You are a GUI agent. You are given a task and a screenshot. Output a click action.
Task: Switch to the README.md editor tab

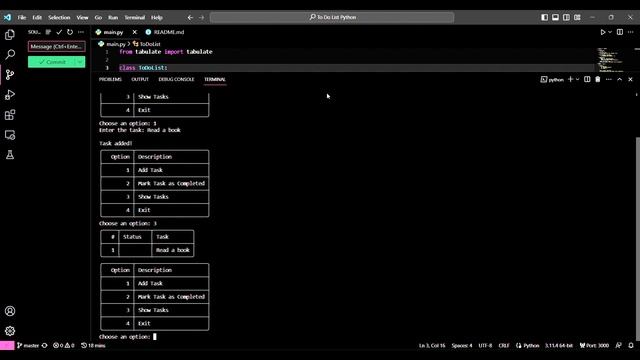pyautogui.click(x=165, y=32)
